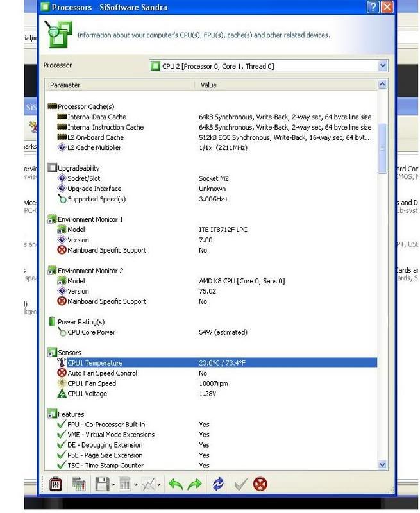Open the dropdown arrow beside table view icon
The image size is (420, 513).
[136, 485]
